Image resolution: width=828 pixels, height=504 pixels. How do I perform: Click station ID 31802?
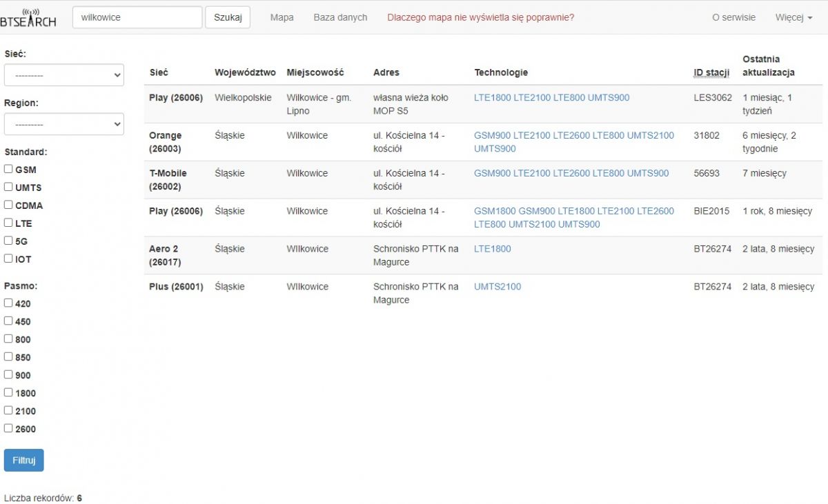click(707, 136)
